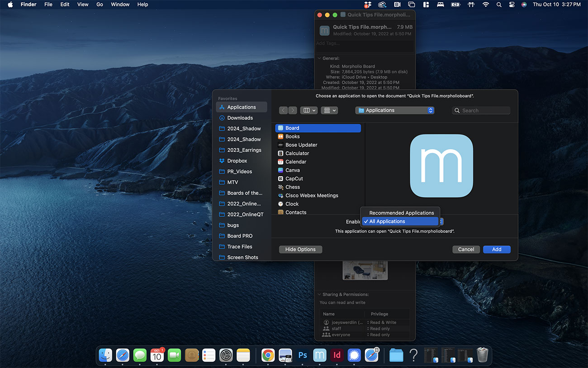Choose Chess from the applications list

292,187
